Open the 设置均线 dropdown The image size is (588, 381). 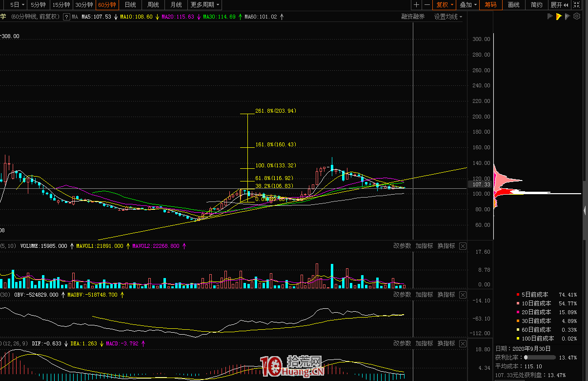pyautogui.click(x=448, y=17)
